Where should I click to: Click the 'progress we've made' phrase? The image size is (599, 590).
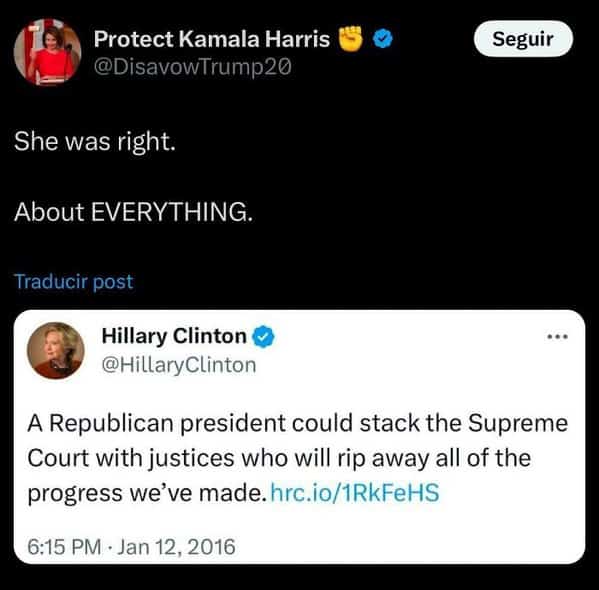[147, 493]
